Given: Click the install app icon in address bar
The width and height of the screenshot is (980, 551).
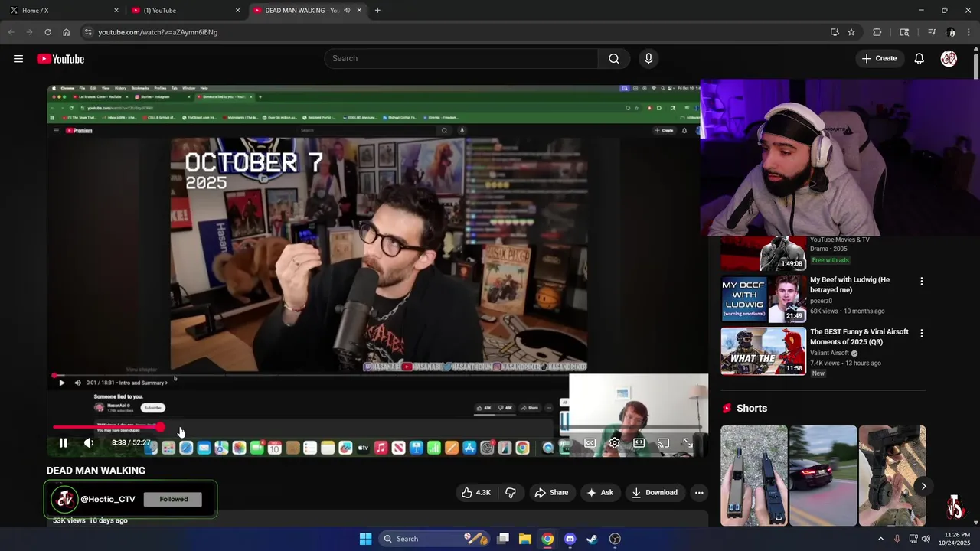Looking at the screenshot, I should (835, 32).
